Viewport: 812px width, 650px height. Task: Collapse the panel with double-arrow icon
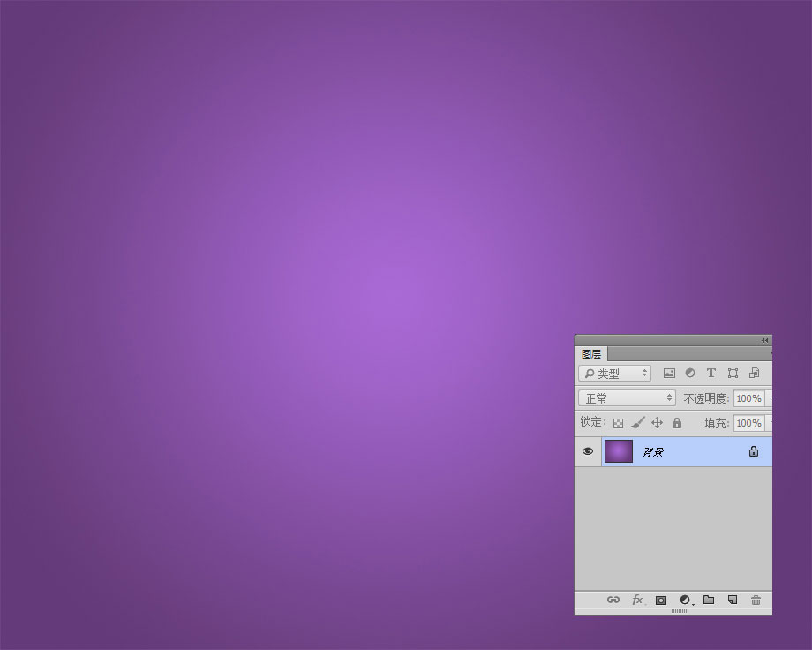(764, 340)
